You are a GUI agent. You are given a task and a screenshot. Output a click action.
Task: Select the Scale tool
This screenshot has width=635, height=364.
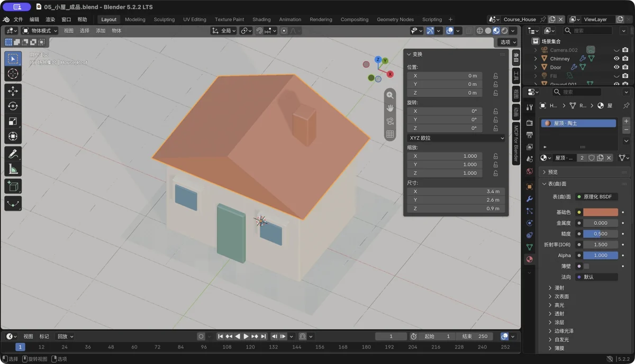coord(13,121)
